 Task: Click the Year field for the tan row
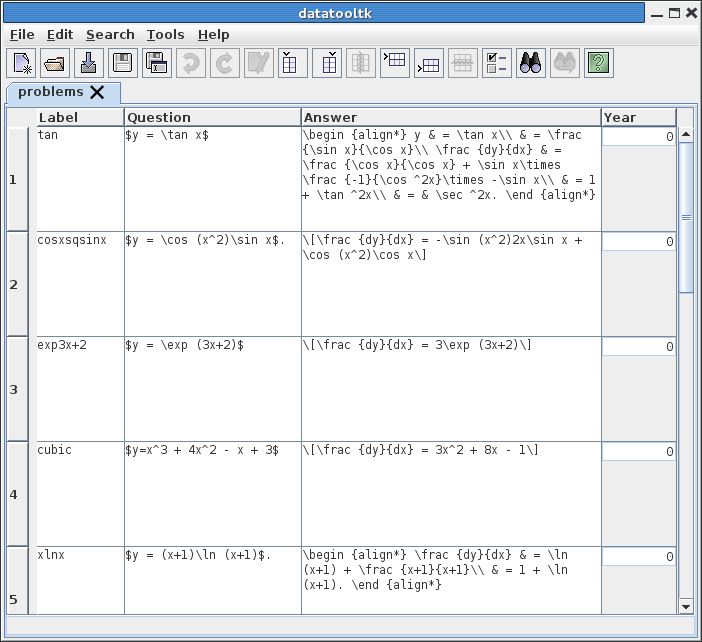click(638, 137)
